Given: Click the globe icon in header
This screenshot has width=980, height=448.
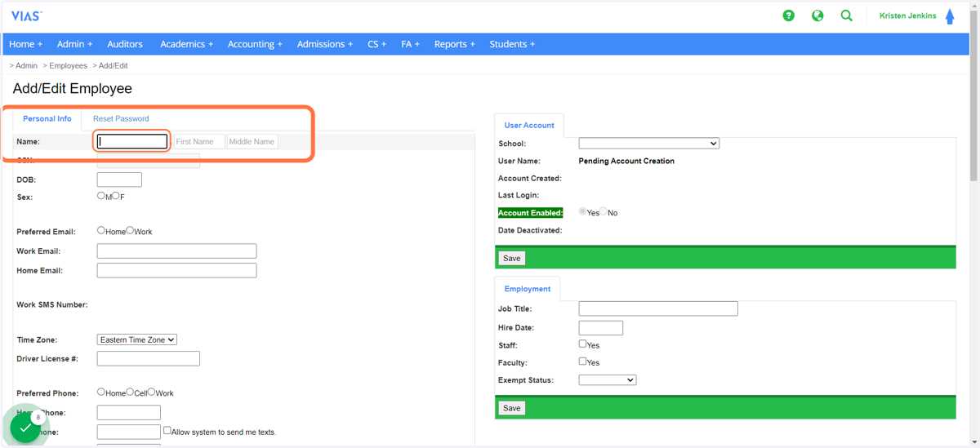Looking at the screenshot, I should click(817, 16).
